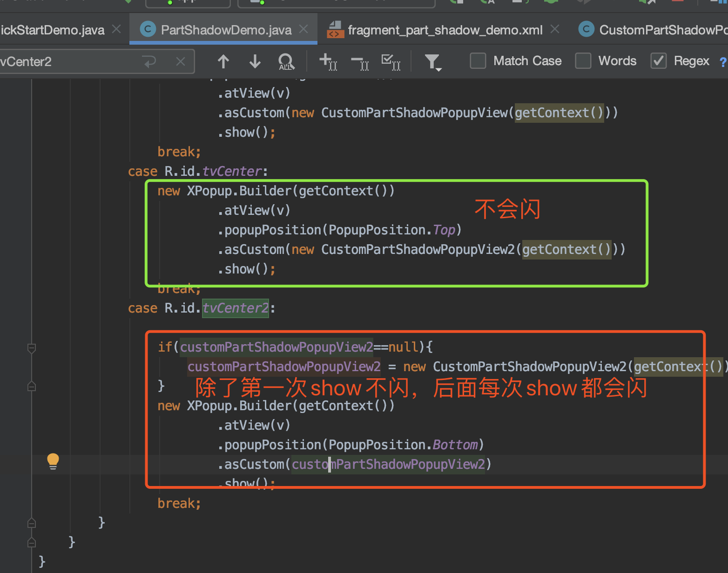Select all occurrences with Find All icon
Viewport: 728px width, 573px height.
point(286,62)
